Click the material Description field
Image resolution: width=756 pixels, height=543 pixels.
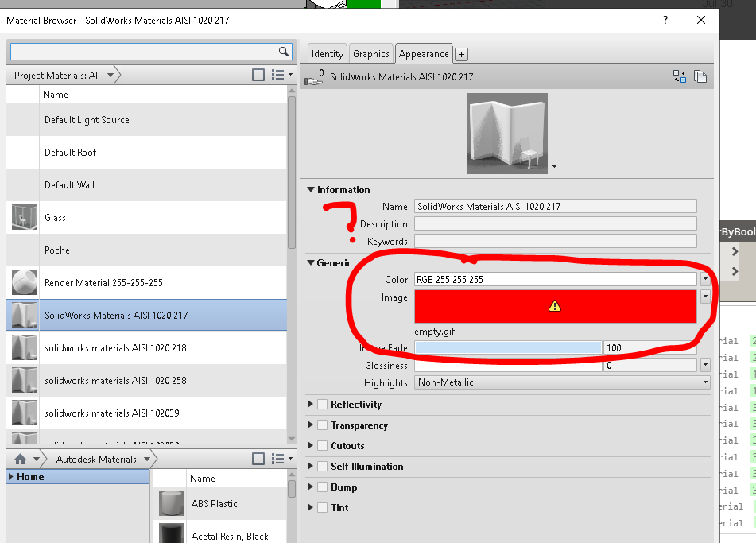(556, 223)
